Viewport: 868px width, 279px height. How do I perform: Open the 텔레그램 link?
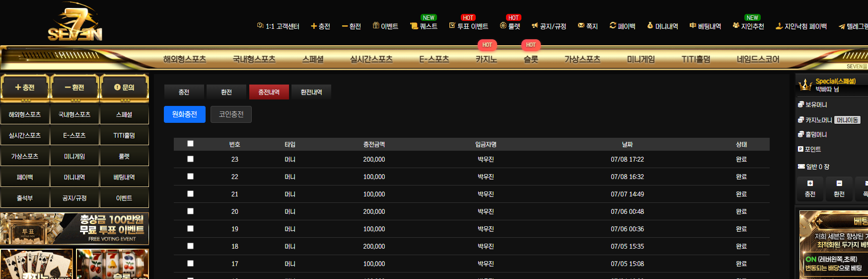[853, 26]
